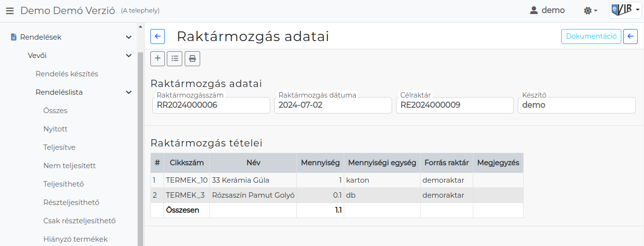Select Nyitott in the order list menu
644x246 pixels.
(56, 129)
